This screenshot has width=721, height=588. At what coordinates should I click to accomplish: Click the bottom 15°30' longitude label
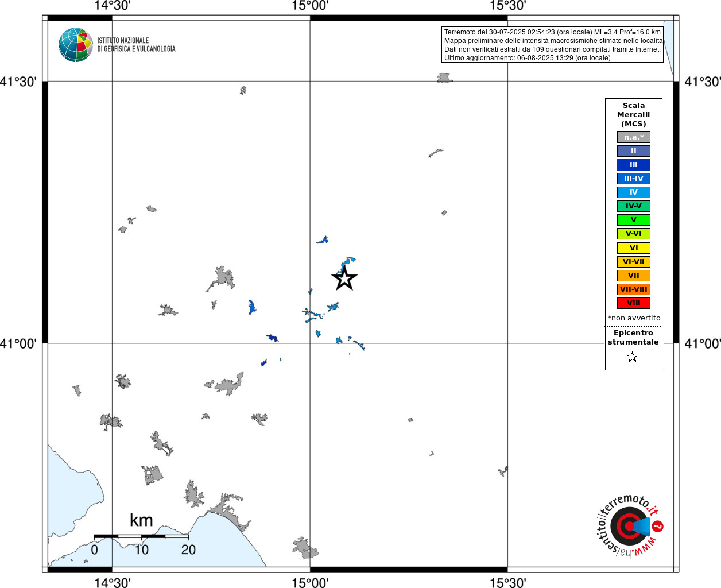(507, 582)
